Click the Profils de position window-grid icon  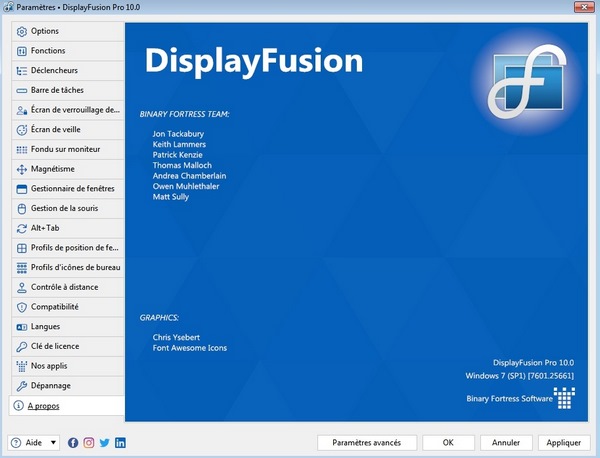tap(22, 248)
